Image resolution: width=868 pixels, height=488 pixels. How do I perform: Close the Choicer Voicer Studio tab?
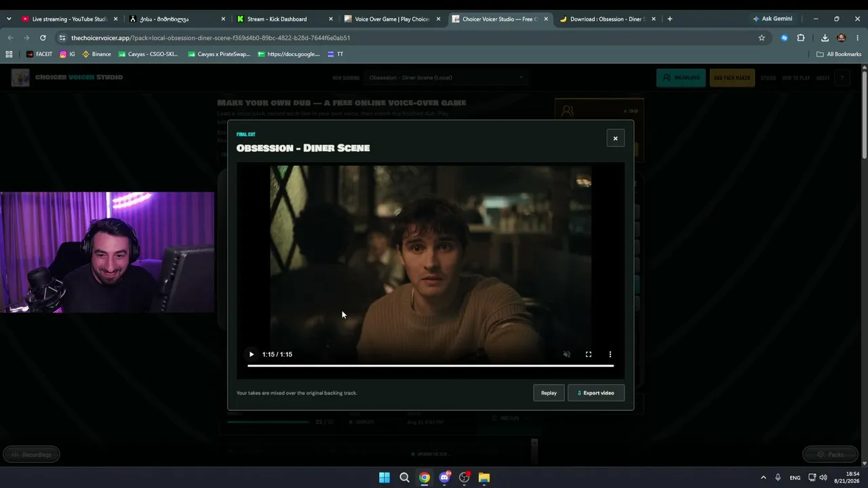(546, 19)
